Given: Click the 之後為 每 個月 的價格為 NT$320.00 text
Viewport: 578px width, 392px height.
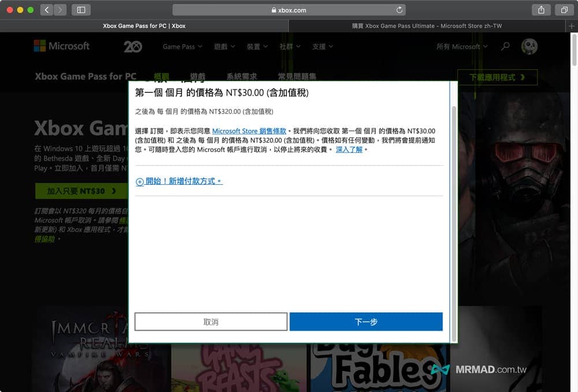Looking at the screenshot, I should pyautogui.click(x=204, y=111).
